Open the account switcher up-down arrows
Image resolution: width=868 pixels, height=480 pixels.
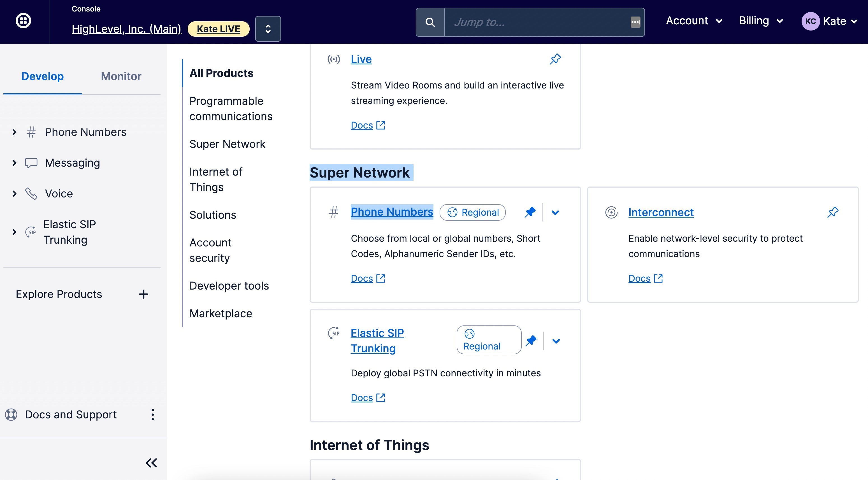[x=268, y=29]
